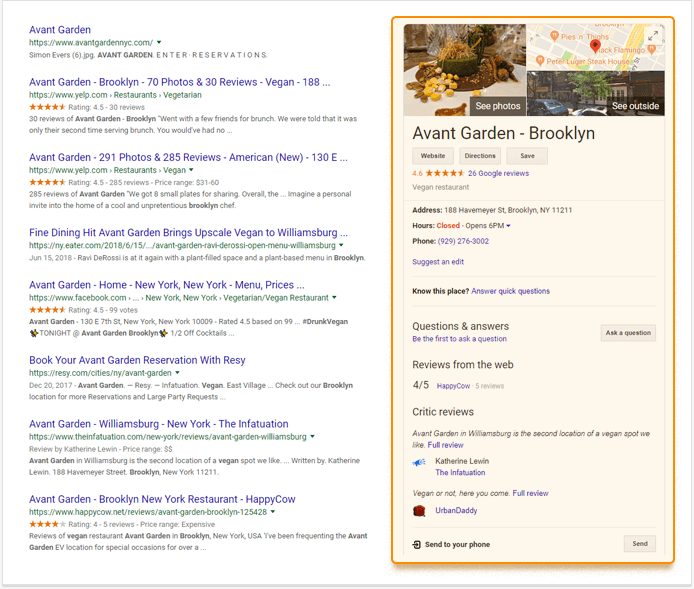Open Avant Garden Facebook Home result
Viewport: 694px width, 589px height.
(166, 285)
